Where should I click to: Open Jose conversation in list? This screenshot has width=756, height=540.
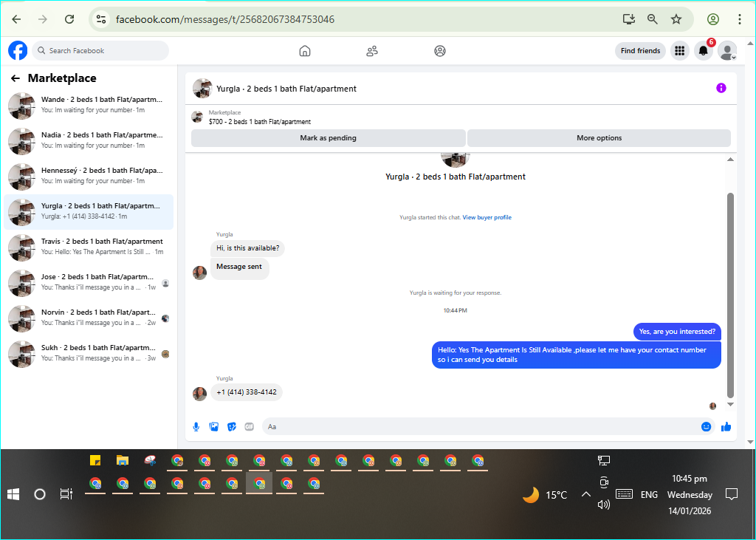coord(89,282)
